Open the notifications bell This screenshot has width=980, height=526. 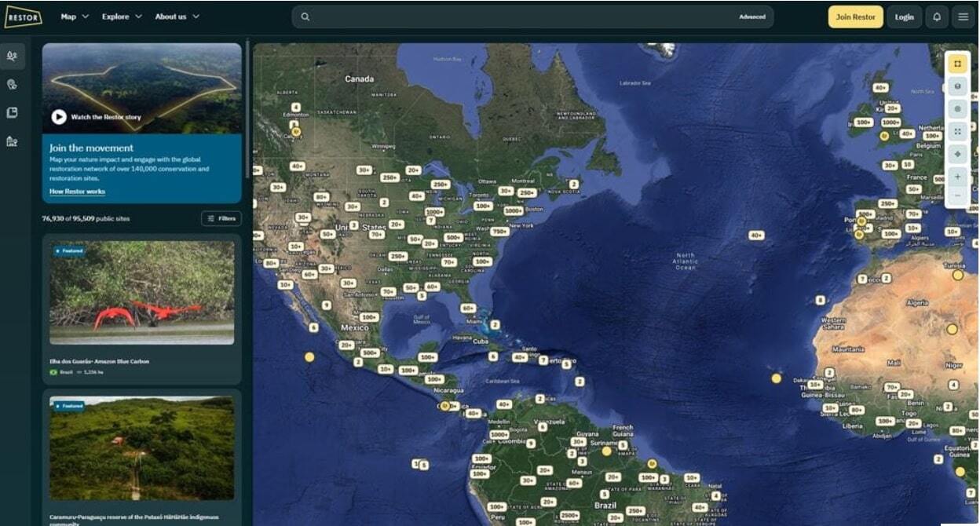(x=937, y=16)
